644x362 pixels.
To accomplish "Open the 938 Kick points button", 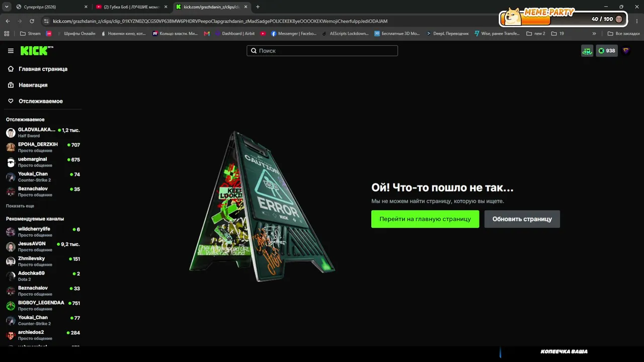I will [x=607, y=51].
